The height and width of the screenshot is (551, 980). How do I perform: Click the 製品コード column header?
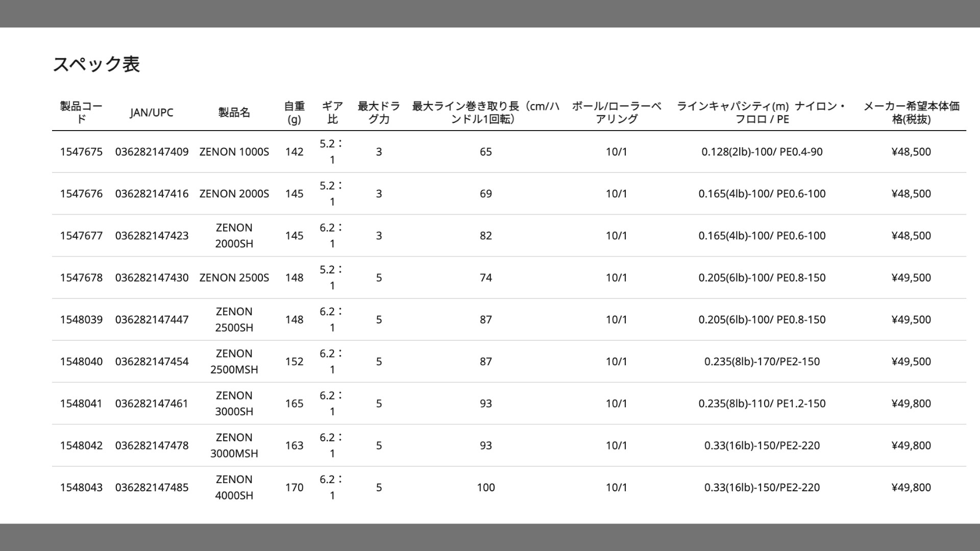[x=81, y=112]
